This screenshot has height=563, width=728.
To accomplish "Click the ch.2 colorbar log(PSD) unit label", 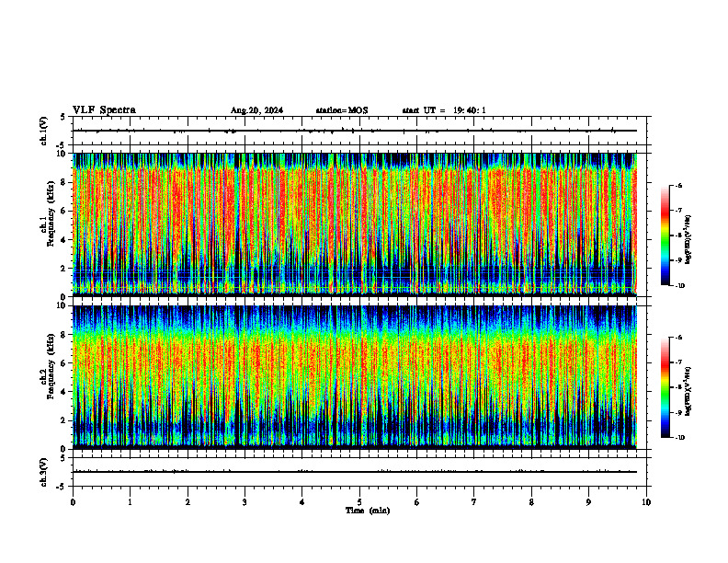I will pyautogui.click(x=688, y=391).
